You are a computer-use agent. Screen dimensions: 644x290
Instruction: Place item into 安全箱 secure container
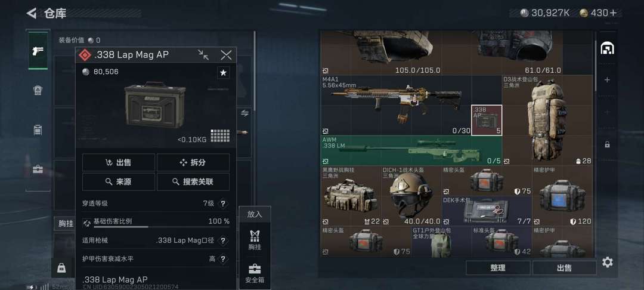pos(255,273)
